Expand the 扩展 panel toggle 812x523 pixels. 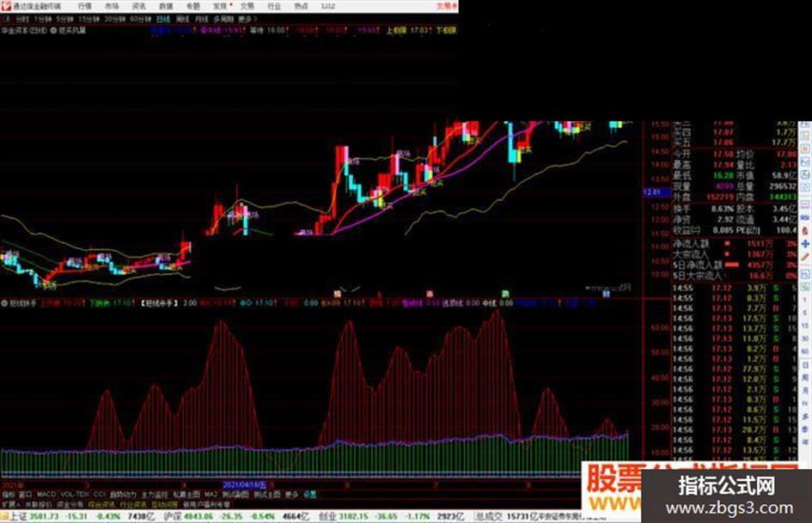(11, 504)
